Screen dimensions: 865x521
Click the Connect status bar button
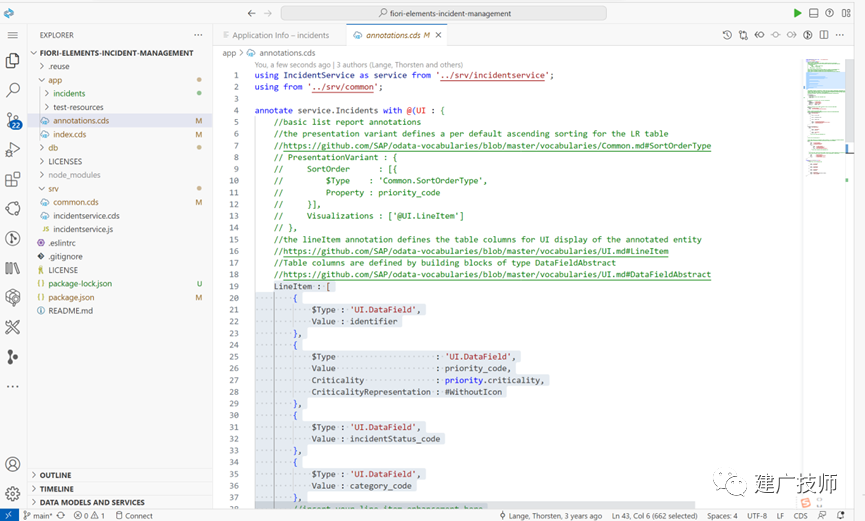134,515
